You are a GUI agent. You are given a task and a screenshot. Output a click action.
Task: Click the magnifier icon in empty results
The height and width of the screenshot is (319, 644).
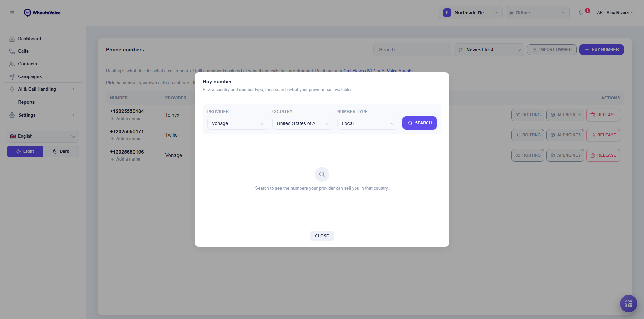322,174
